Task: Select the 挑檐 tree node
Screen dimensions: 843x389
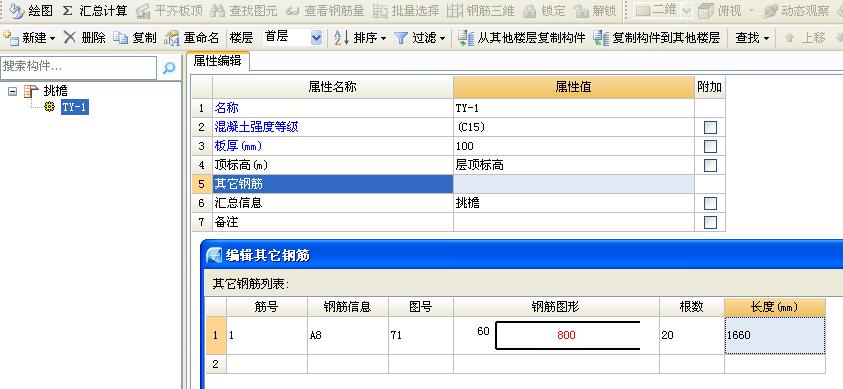Action: click(55, 91)
